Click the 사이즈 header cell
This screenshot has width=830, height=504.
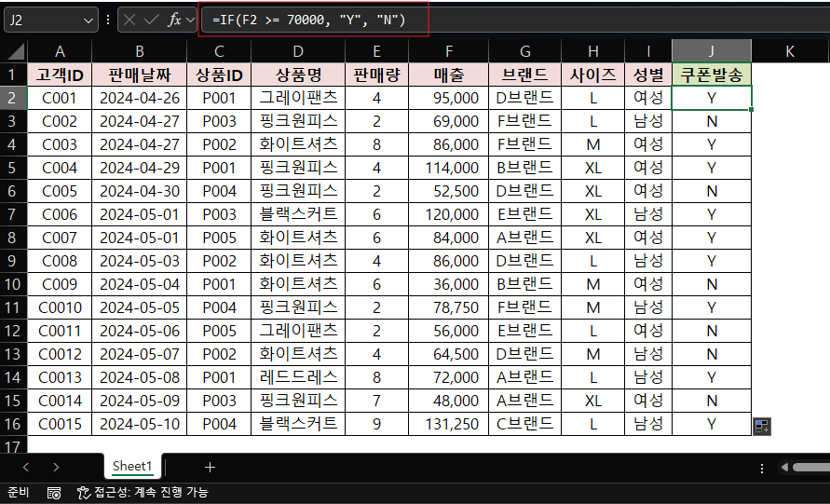point(592,75)
